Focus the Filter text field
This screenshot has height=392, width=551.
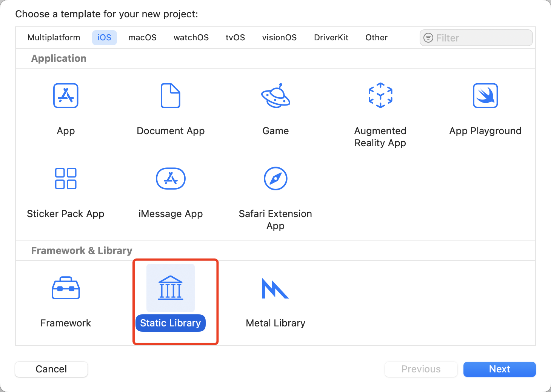tap(476, 38)
